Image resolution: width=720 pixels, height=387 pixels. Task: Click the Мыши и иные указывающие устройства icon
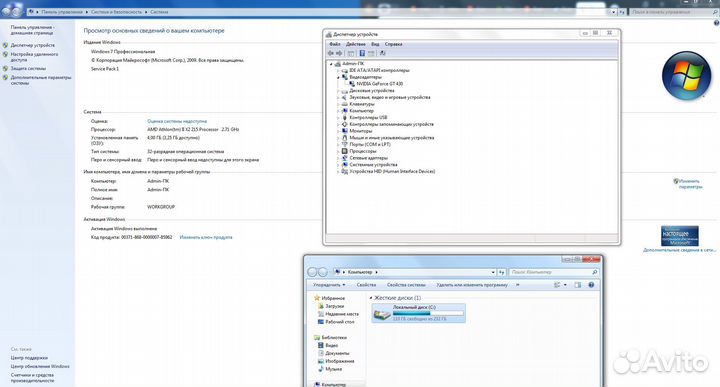point(344,138)
